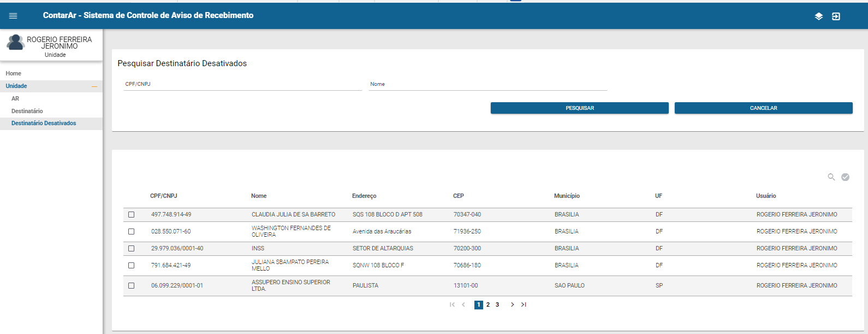Screen dimensions: 868x334
Task: Click the layers icon in header
Action: (x=818, y=16)
